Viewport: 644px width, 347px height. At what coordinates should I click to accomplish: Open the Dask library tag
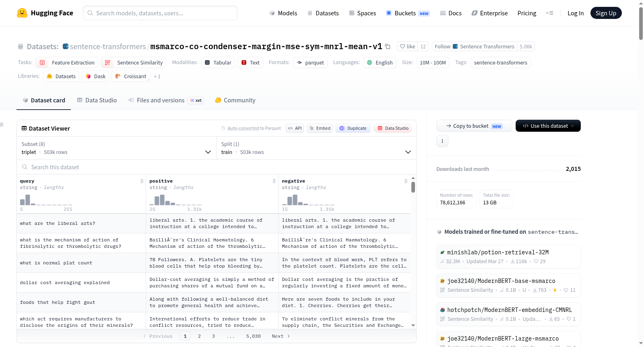click(x=95, y=76)
